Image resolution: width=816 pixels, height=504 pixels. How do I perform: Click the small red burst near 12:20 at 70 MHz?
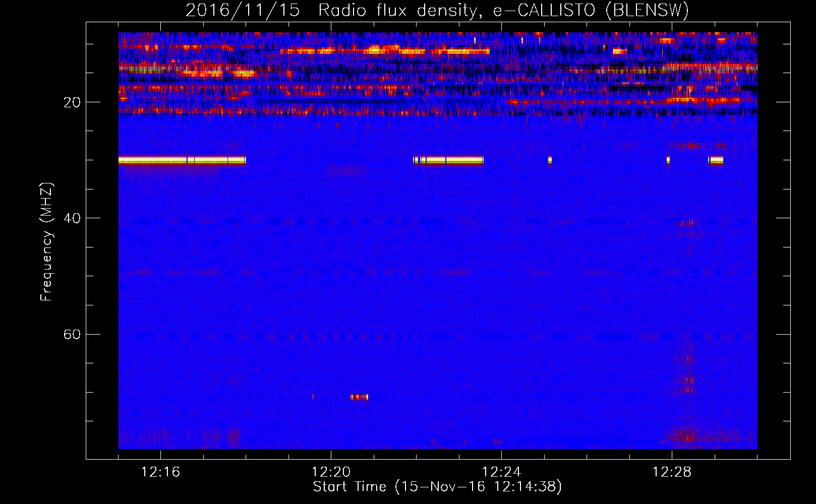click(x=360, y=397)
